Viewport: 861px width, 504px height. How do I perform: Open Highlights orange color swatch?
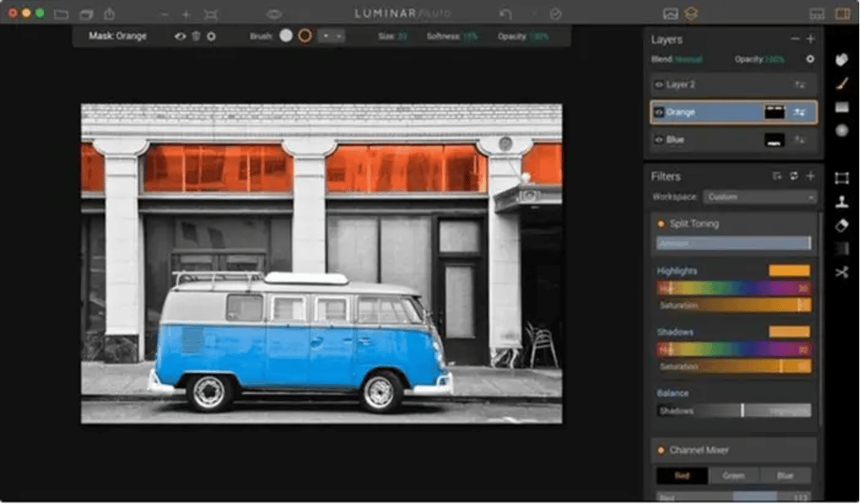pos(790,271)
